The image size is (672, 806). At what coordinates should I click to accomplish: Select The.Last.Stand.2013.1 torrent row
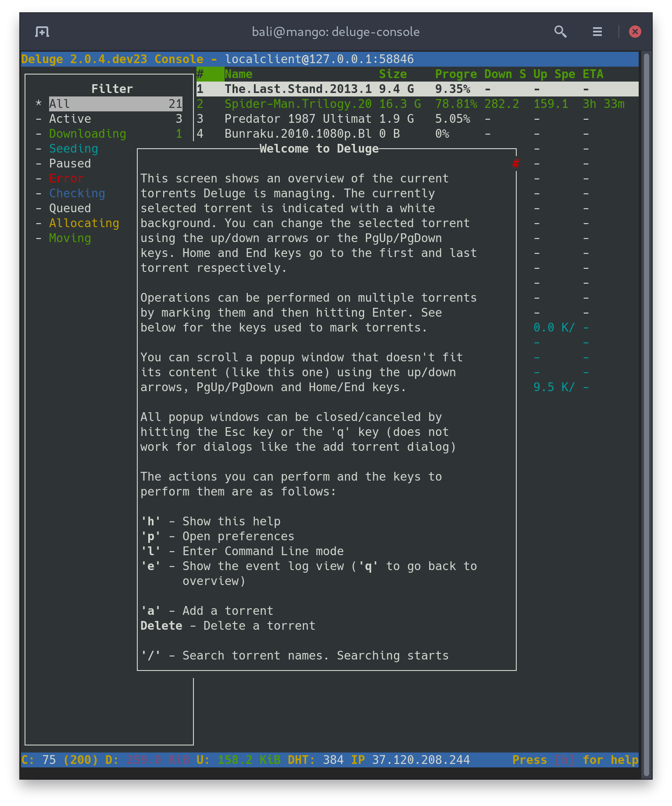pos(417,89)
